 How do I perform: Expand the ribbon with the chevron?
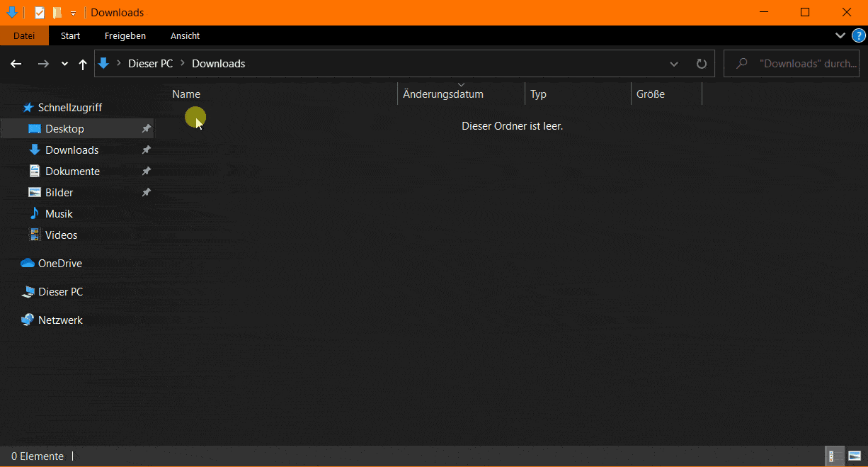[840, 35]
